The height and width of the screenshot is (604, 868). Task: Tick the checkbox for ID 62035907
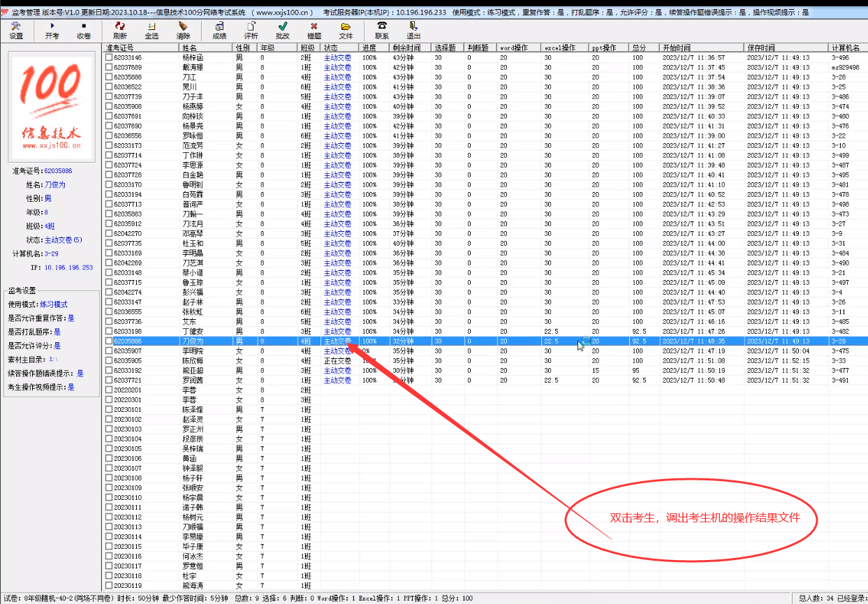point(109,351)
